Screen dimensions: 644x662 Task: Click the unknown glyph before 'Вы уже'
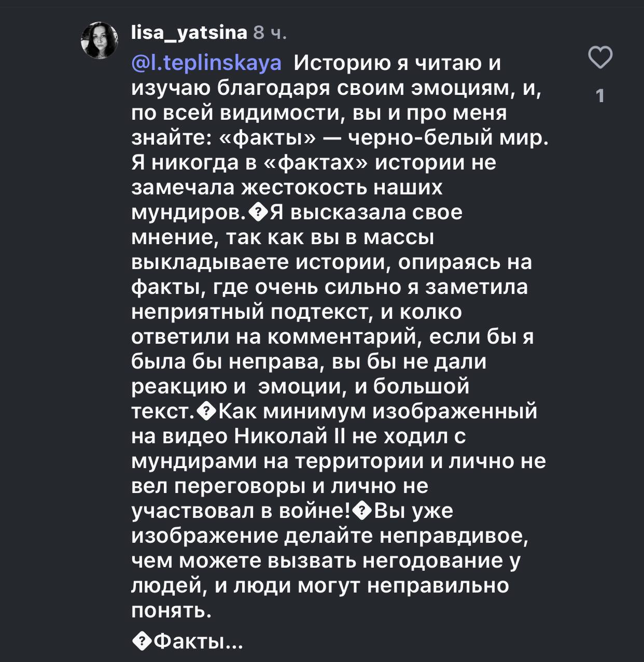pyautogui.click(x=362, y=512)
